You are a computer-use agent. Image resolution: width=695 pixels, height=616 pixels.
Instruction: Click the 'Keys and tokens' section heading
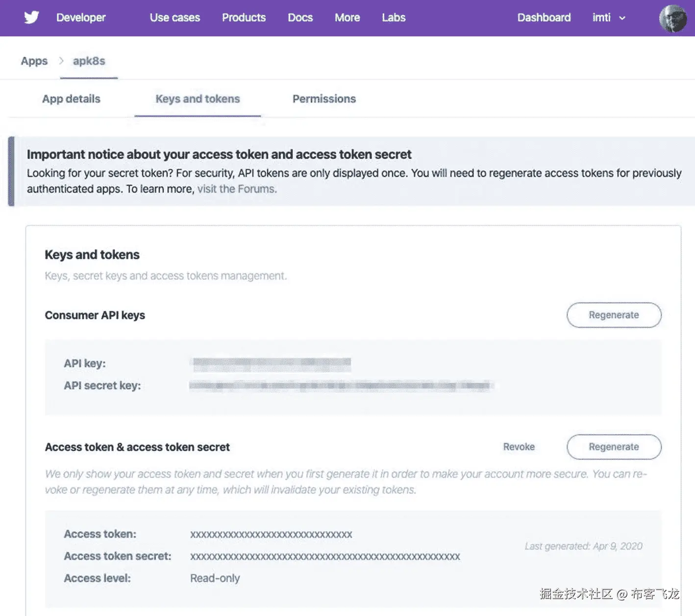[92, 255]
